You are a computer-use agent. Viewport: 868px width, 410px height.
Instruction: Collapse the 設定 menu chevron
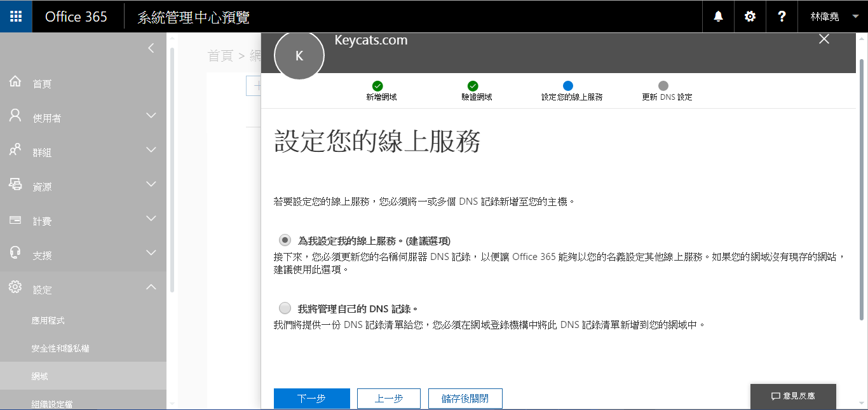(151, 287)
